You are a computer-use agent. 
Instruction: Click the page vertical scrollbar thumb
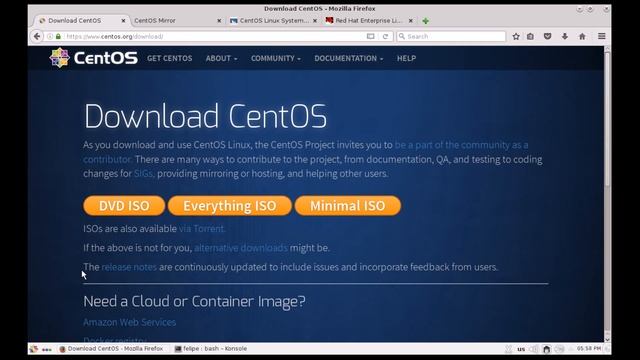tap(607, 118)
